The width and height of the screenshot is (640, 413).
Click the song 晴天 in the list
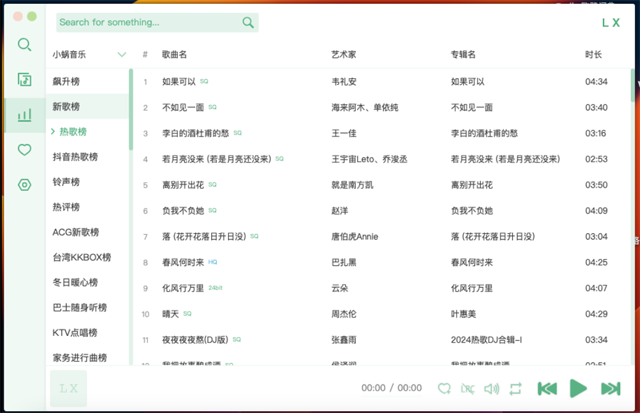click(170, 314)
